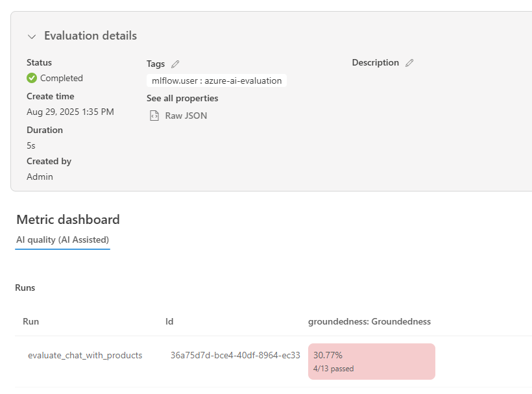532x394 pixels.
Task: Click the Runs section label
Action: (x=25, y=288)
